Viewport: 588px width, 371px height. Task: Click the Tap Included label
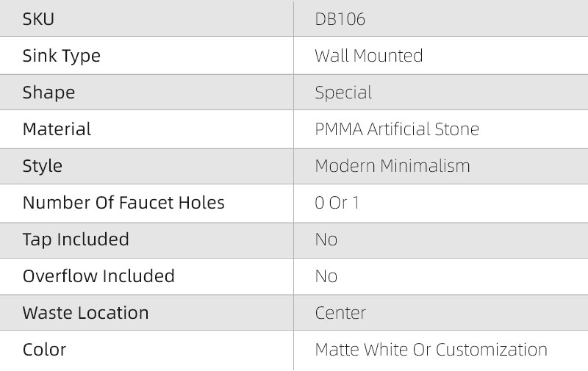click(76, 239)
